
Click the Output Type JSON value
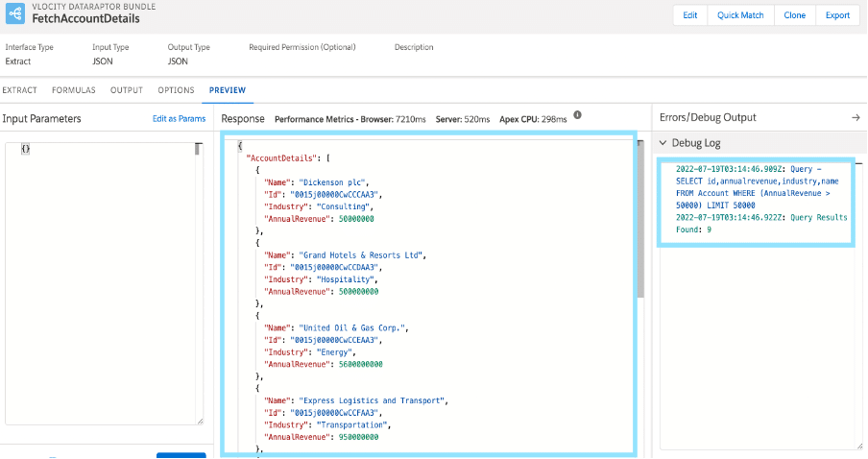coord(178,61)
